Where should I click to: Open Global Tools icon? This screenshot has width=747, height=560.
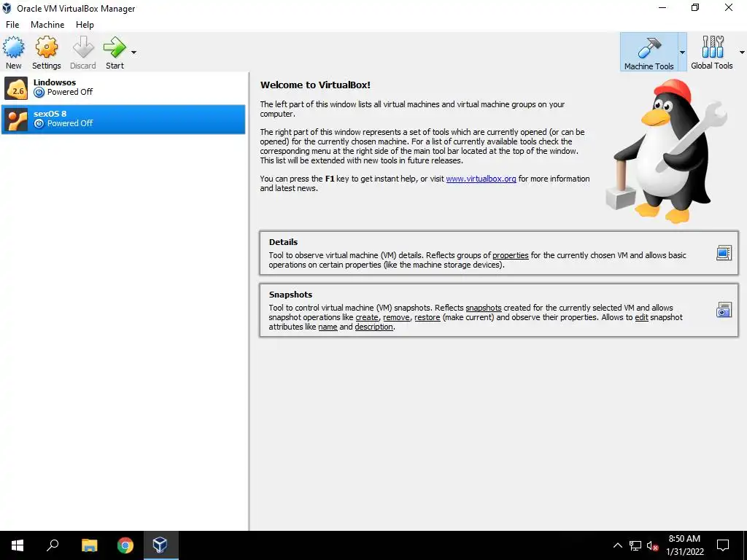[712, 52]
